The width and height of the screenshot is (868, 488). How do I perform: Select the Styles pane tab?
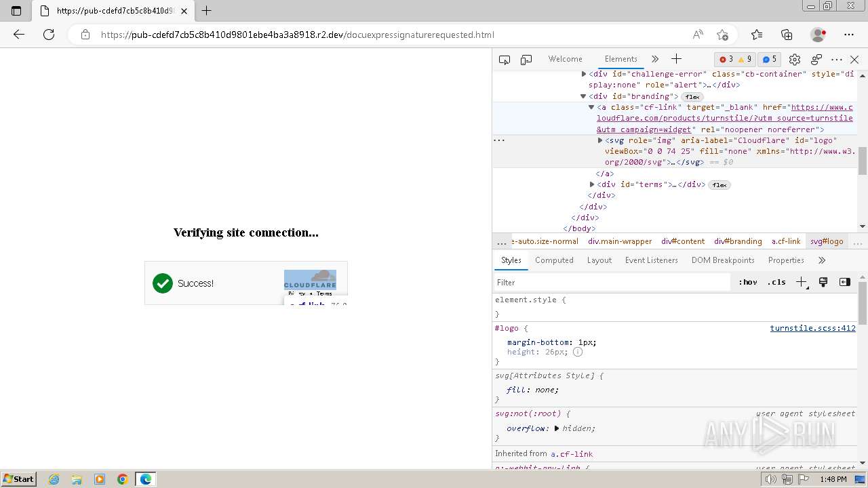coord(511,260)
